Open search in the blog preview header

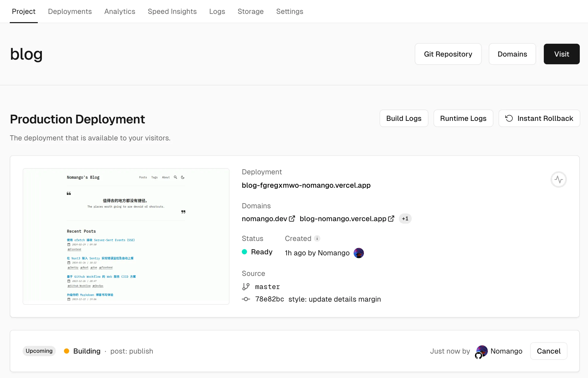(176, 177)
